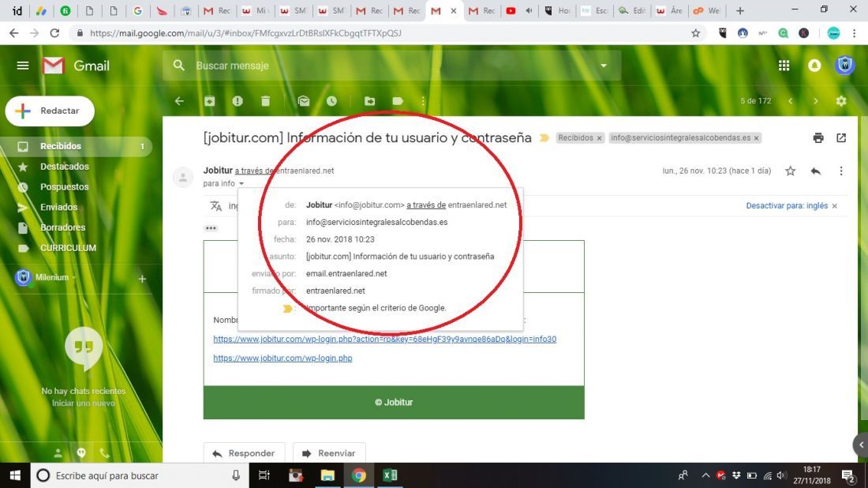Image resolution: width=868 pixels, height=488 pixels.
Task: Expand the trimmed content three-dot button
Action: click(x=211, y=228)
